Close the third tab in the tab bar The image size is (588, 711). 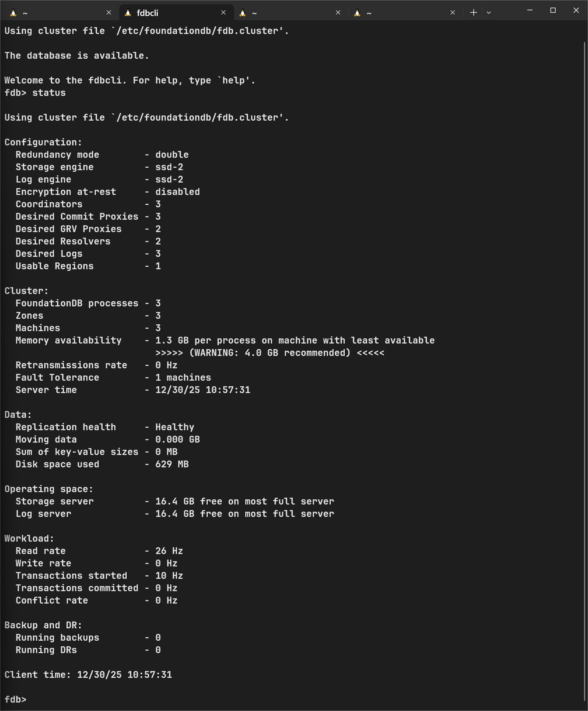click(338, 13)
